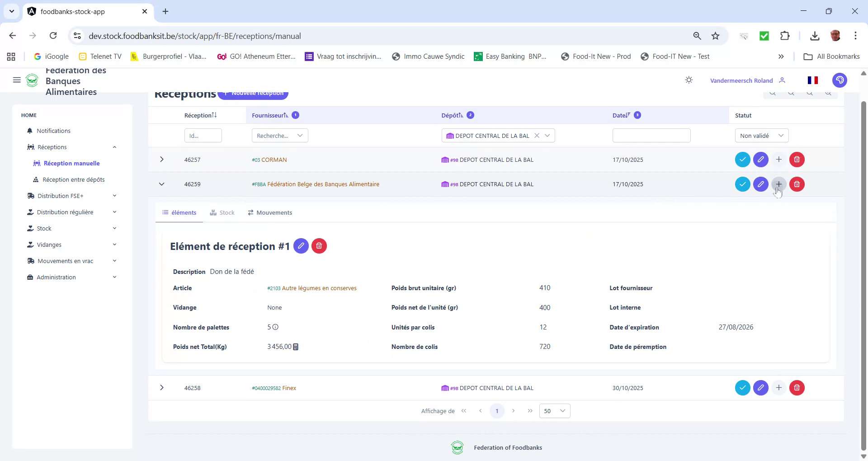Add an element to reception 46257 with plus icon
The height and width of the screenshot is (461, 868).
tap(778, 159)
